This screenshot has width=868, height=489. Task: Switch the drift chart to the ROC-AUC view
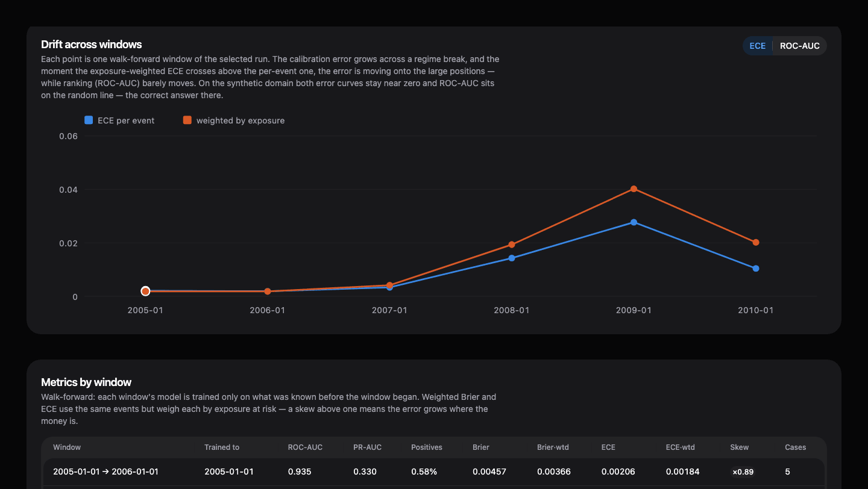pyautogui.click(x=799, y=46)
